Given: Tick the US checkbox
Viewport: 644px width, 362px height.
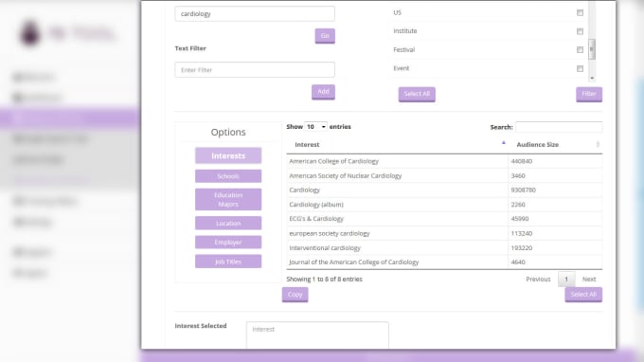Looking at the screenshot, I should point(580,12).
